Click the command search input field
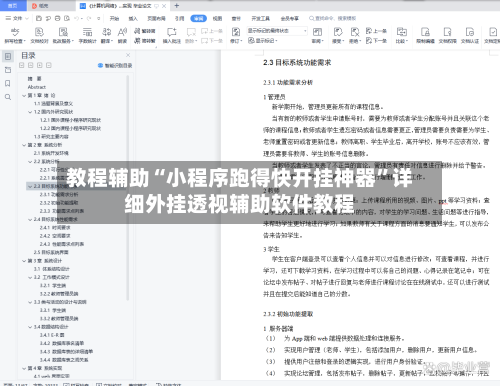 pyautogui.click(x=333, y=18)
